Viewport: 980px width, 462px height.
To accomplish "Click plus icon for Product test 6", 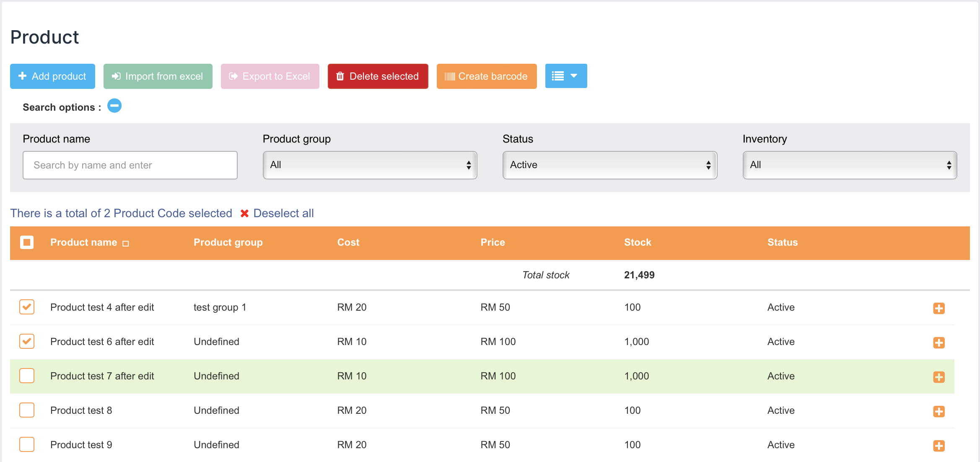I will pyautogui.click(x=939, y=343).
